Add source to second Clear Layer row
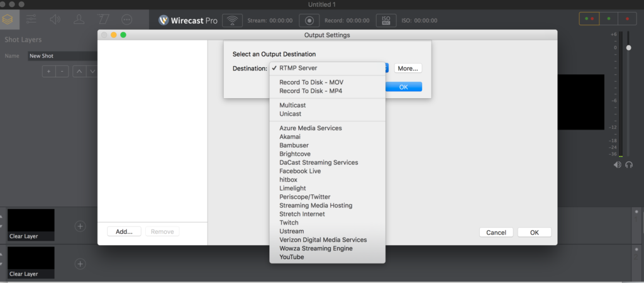This screenshot has height=283, width=644. 80,264
